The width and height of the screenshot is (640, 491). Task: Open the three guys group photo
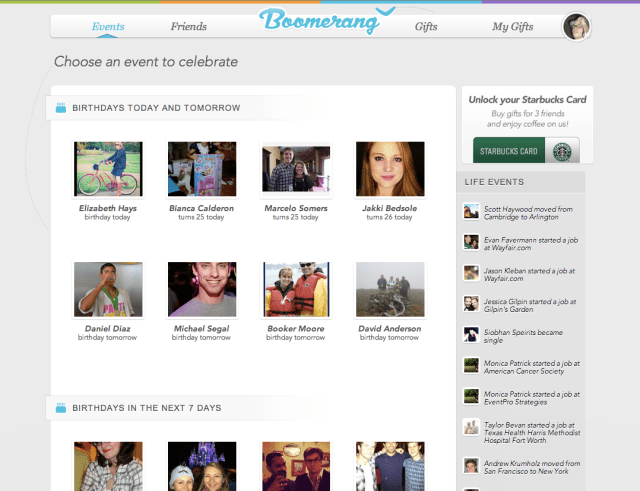[390, 466]
